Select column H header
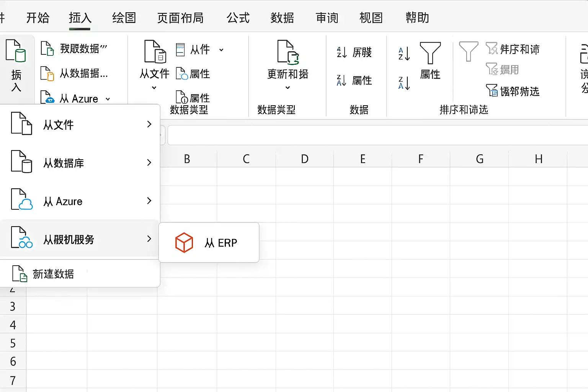This screenshot has height=392, width=588. [x=538, y=158]
